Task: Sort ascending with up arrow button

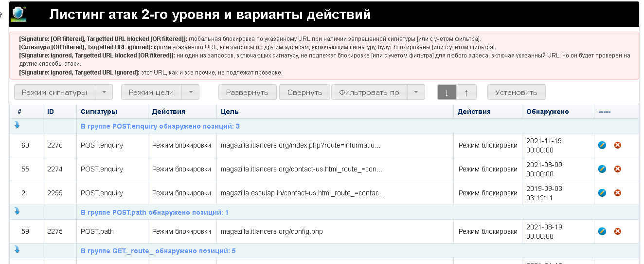Action: click(x=466, y=93)
